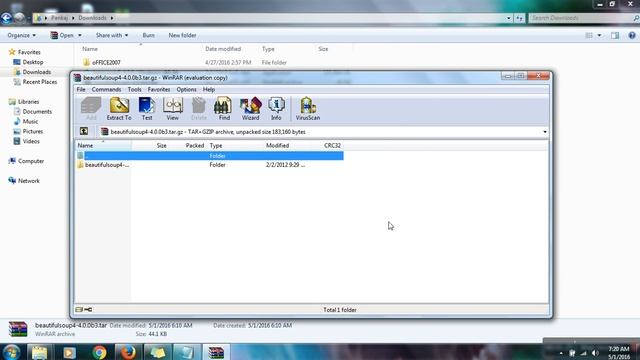
Task: Select the parent '..' folder row
Action: 210,156
